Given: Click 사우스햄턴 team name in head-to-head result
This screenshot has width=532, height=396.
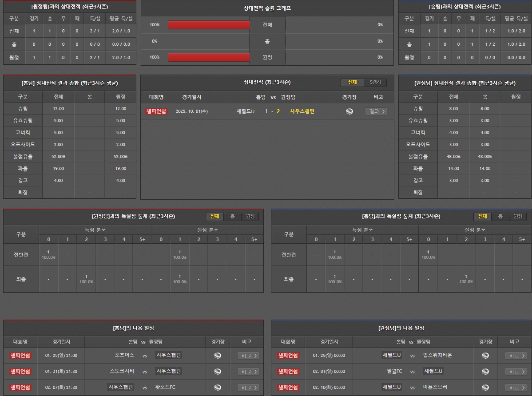Looking at the screenshot, I should pyautogui.click(x=302, y=111).
